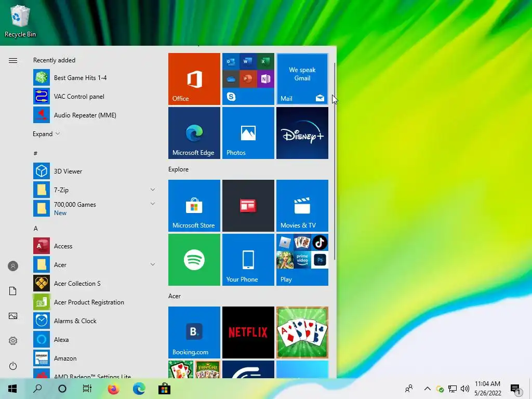Open Your Phone tile

click(248, 260)
